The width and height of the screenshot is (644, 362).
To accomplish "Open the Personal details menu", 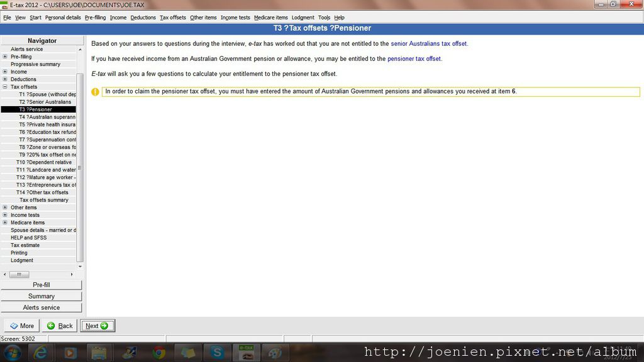I will coord(63,18).
